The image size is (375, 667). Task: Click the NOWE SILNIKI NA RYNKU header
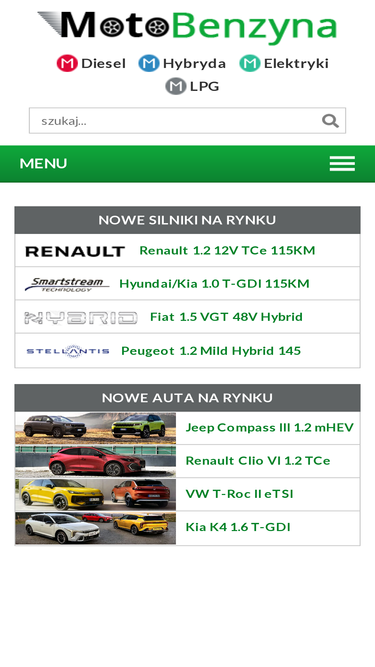(188, 220)
